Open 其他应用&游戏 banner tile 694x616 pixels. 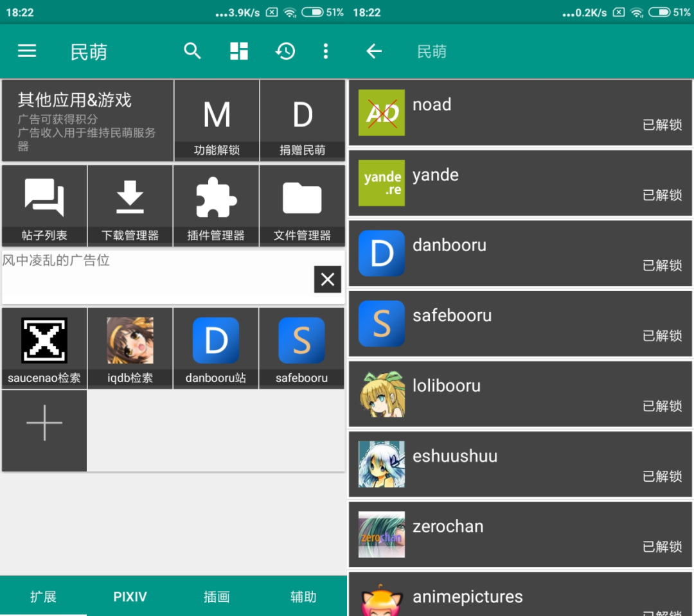87,120
